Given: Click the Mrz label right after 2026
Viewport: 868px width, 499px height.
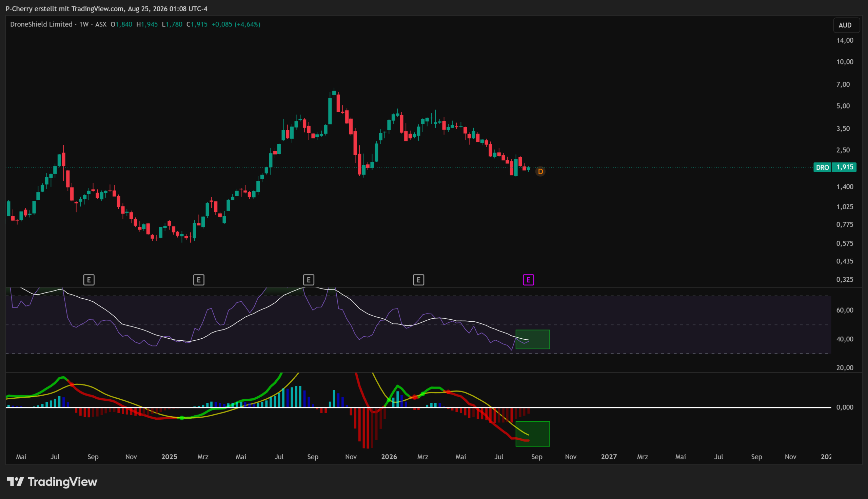Looking at the screenshot, I should 423,457.
